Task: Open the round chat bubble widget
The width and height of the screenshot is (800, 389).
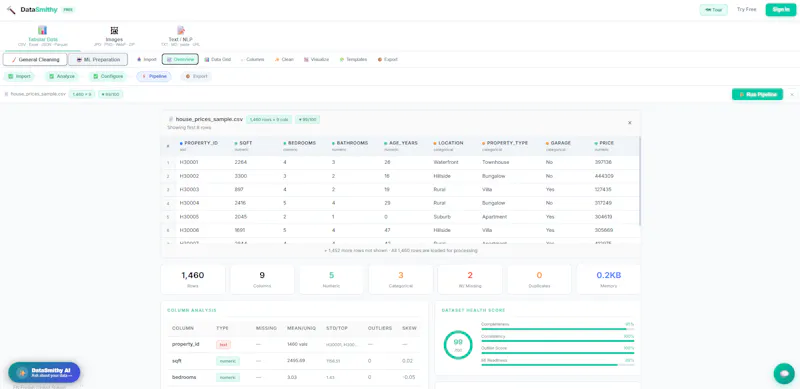Action: [x=784, y=373]
